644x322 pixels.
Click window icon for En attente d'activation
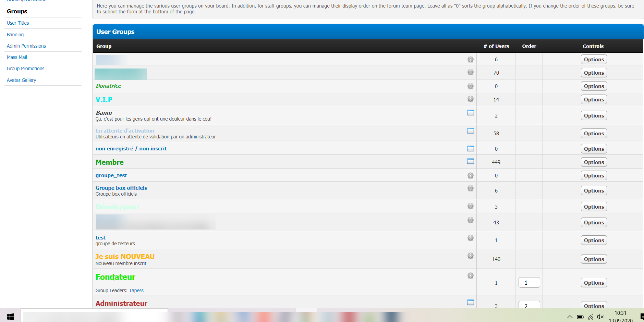471,131
